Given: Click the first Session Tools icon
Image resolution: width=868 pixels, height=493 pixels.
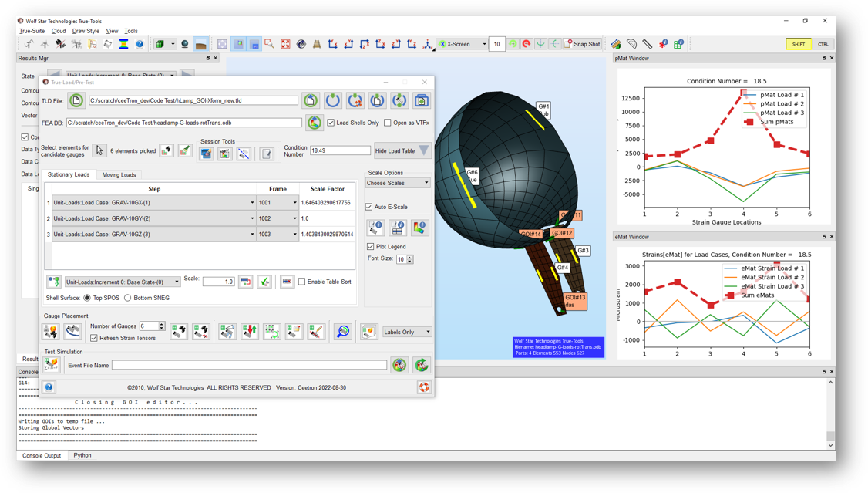Looking at the screenshot, I should 207,154.
